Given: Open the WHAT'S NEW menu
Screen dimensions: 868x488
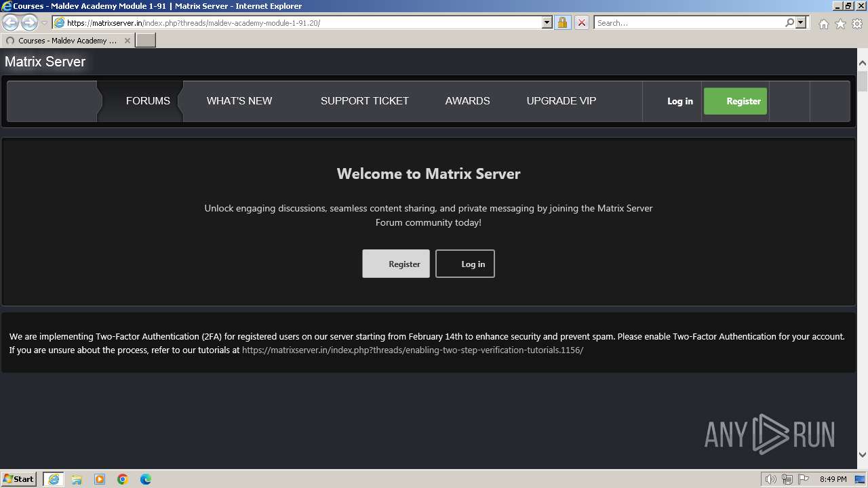Looking at the screenshot, I should coord(239,101).
